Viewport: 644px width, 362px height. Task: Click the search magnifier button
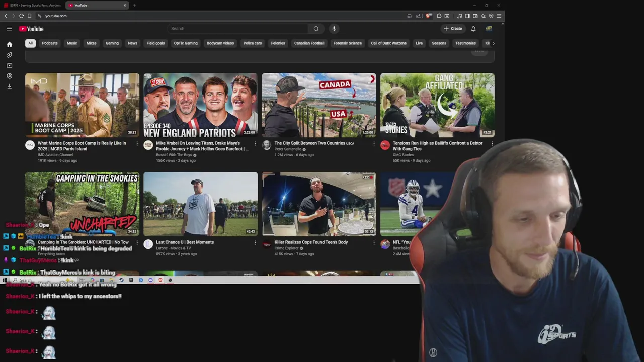click(316, 29)
